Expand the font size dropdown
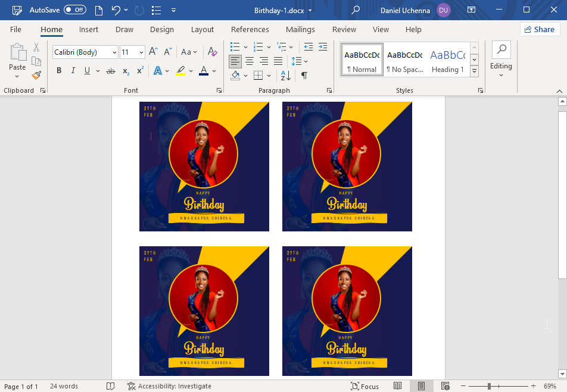The height and width of the screenshot is (392, 567). tap(141, 52)
